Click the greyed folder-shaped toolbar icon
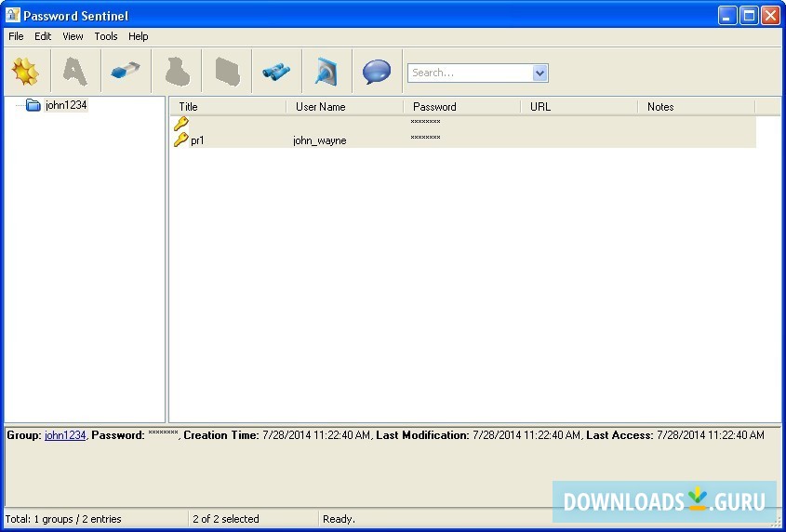 228,72
